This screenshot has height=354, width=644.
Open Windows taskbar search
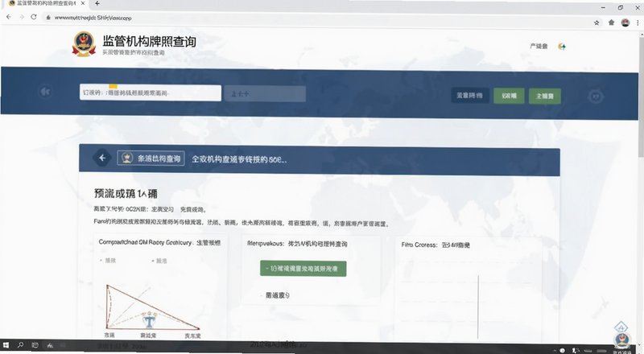pos(20,345)
